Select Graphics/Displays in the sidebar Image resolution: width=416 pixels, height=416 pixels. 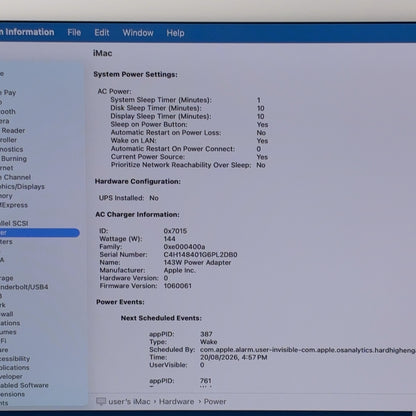click(22, 186)
